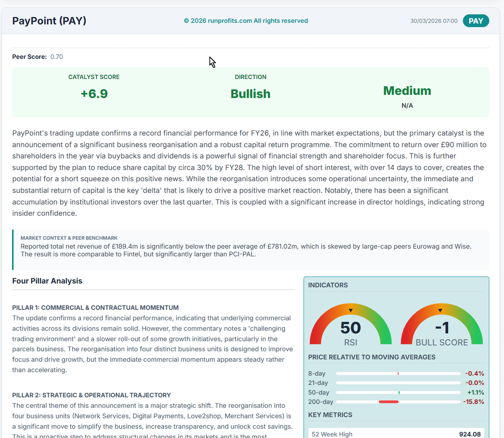Click the MARKET CONTEXT & PEER BENCHMARK heading
Image resolution: width=504 pixels, height=438 pixels.
point(69,238)
